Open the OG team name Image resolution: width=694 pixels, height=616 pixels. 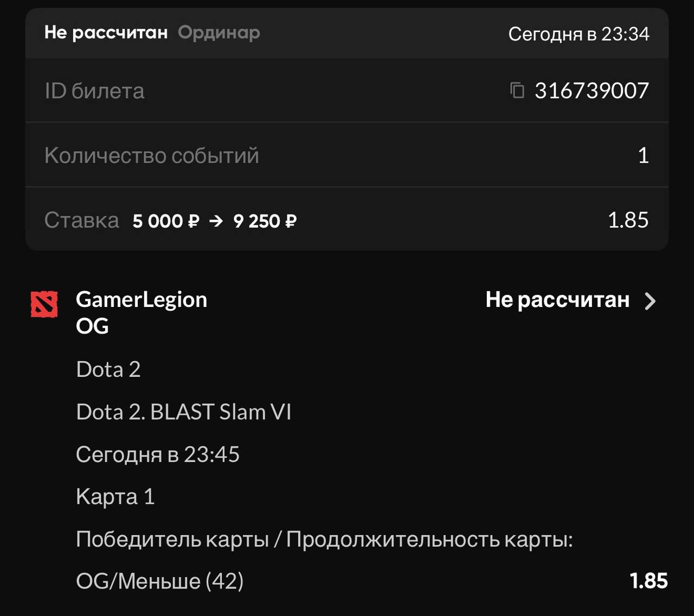click(92, 326)
